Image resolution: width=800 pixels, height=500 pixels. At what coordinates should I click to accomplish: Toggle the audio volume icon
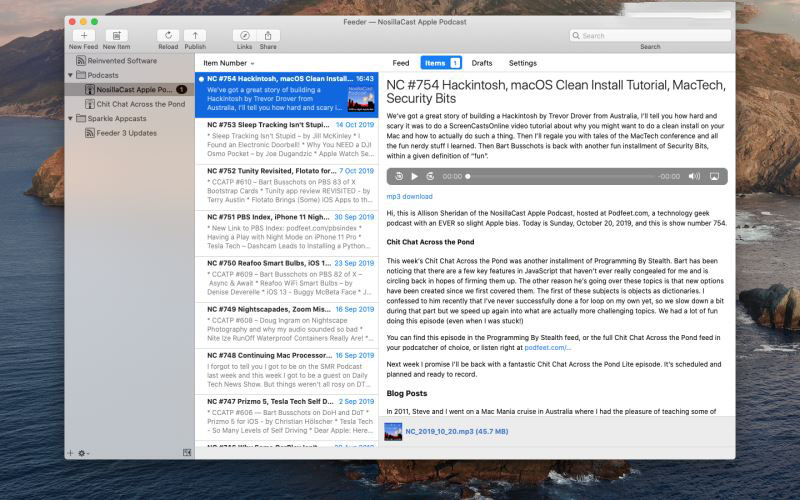[694, 177]
